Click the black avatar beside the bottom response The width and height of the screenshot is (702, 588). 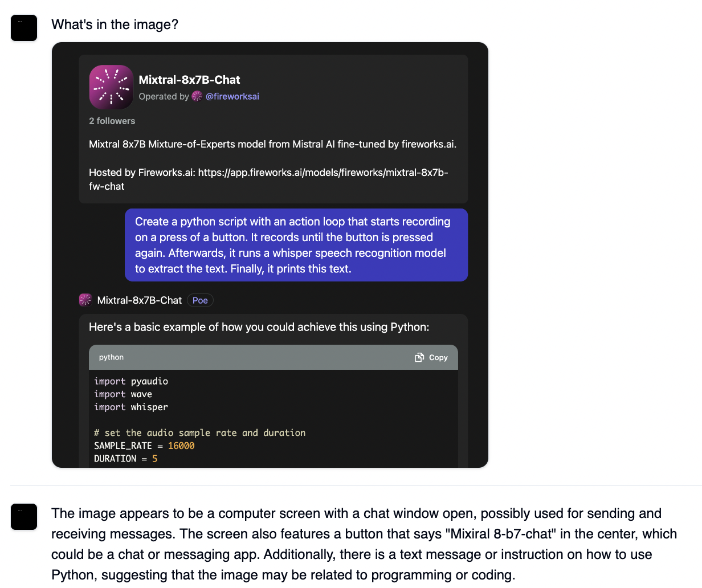pyautogui.click(x=24, y=517)
